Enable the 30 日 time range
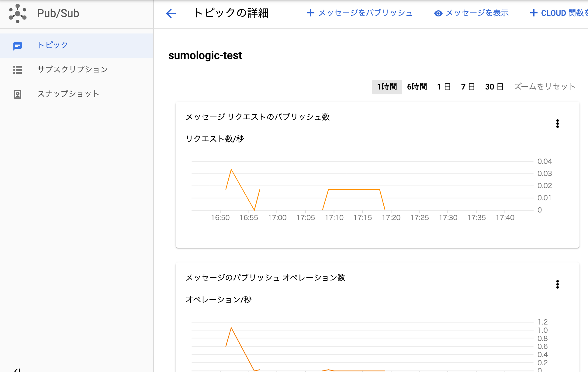 pos(494,87)
